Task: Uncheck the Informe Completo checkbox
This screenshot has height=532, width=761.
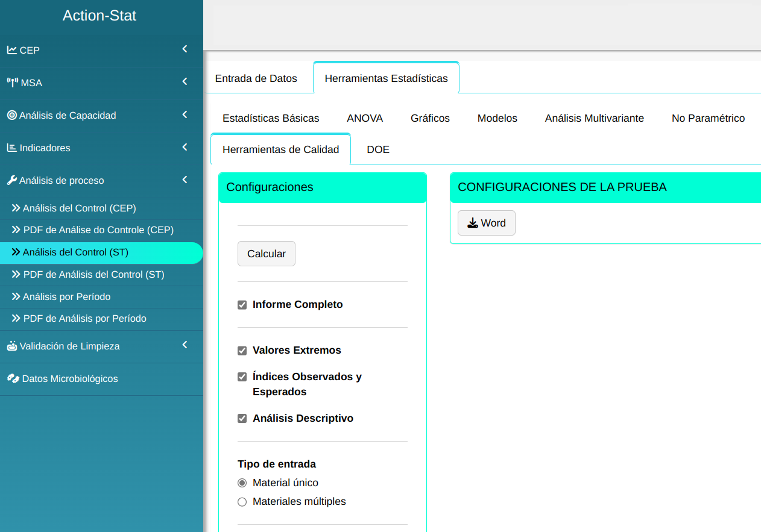Action: point(242,305)
